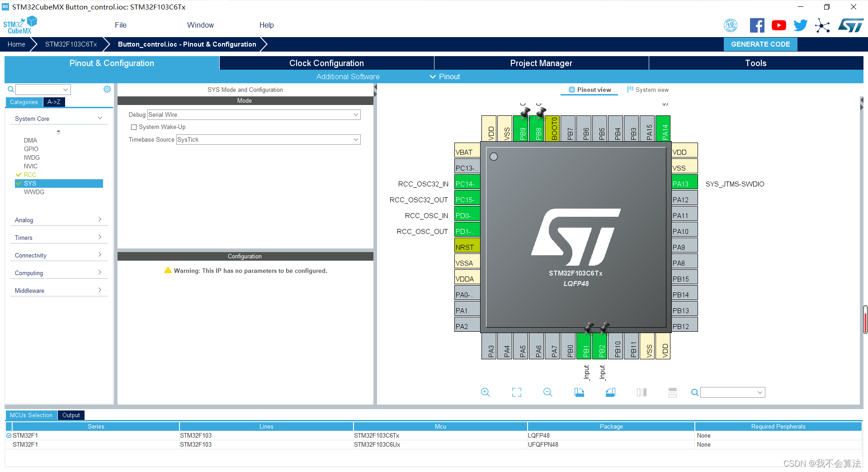Image resolution: width=868 pixels, height=472 pixels.
Task: Sort by the Package column header
Action: 611,426
